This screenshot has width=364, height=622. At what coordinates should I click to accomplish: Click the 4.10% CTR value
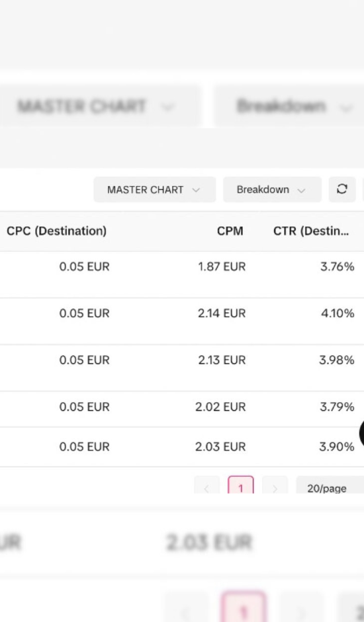click(338, 314)
